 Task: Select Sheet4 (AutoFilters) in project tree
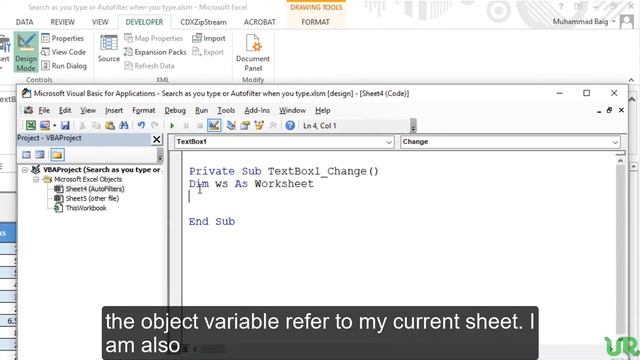pos(95,189)
